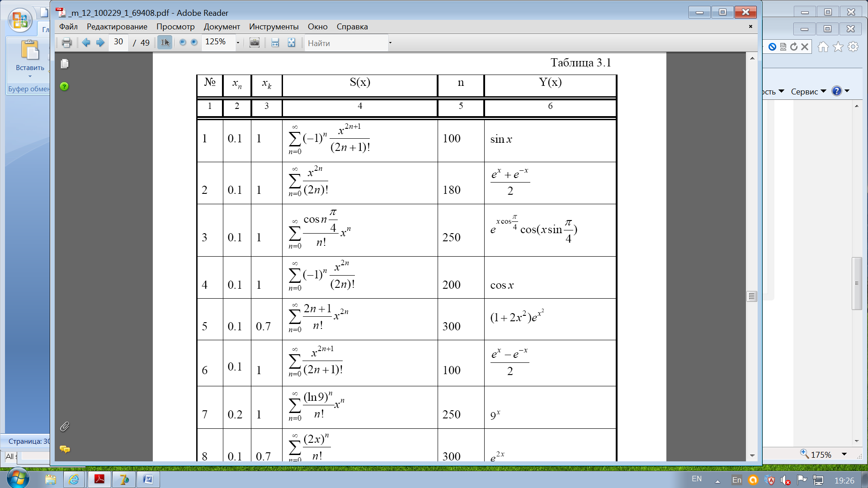The width and height of the screenshot is (868, 488).
Task: Click the clock showing 19:26
Action: click(844, 480)
